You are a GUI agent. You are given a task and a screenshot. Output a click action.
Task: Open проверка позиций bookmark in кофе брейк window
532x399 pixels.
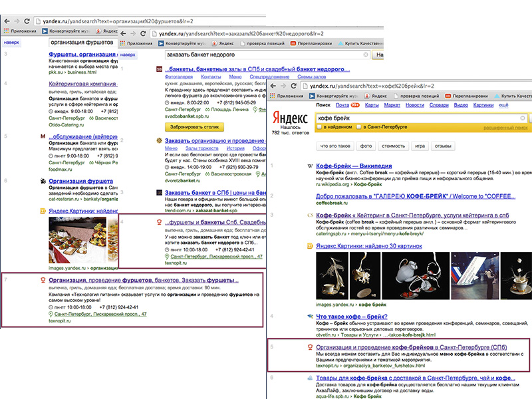(416, 96)
